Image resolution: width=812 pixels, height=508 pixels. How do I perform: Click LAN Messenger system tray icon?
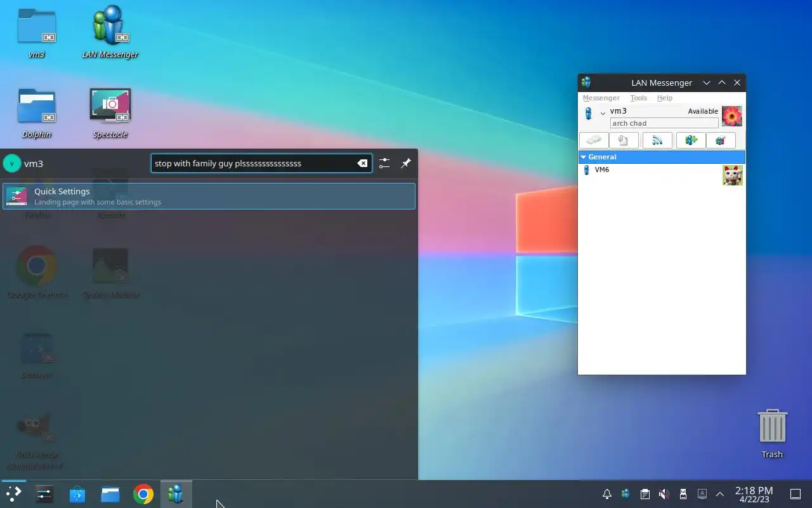click(625, 494)
